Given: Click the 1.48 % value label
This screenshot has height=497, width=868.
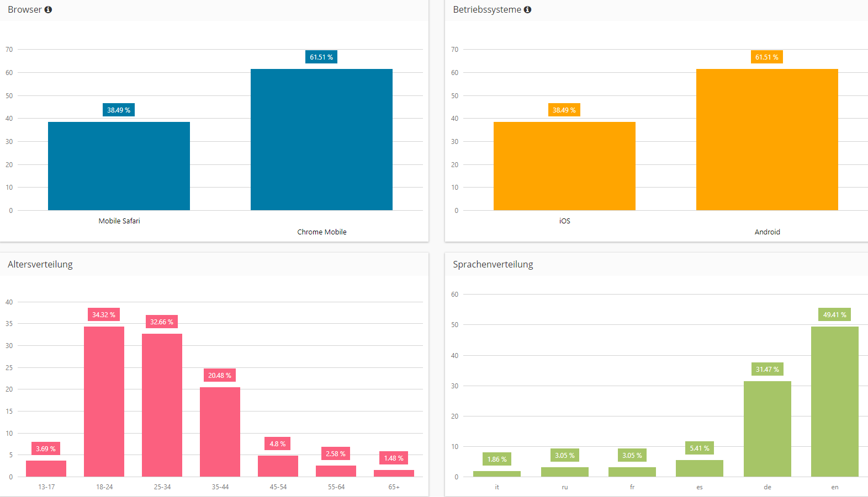Looking at the screenshot, I should tap(394, 458).
